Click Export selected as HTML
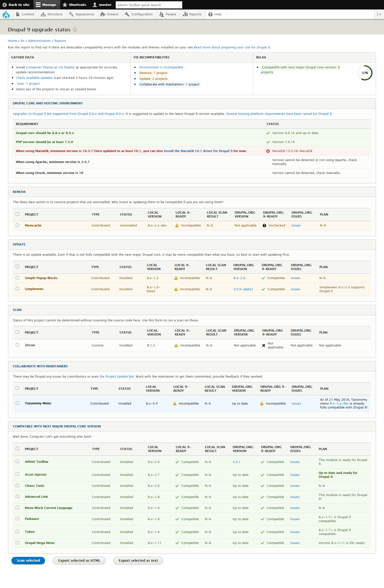Image resolution: width=384 pixels, height=588 pixels. pos(79,560)
